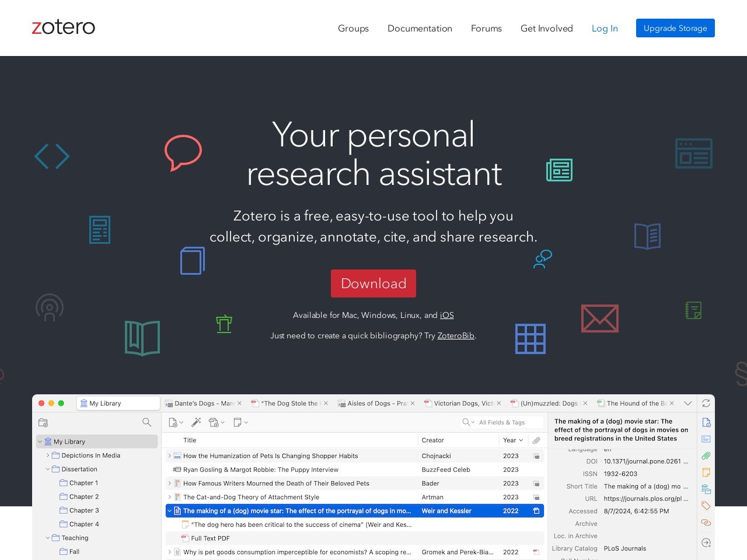Expand the Depictions In Media collection
The height and width of the screenshot is (560, 747).
click(x=48, y=456)
